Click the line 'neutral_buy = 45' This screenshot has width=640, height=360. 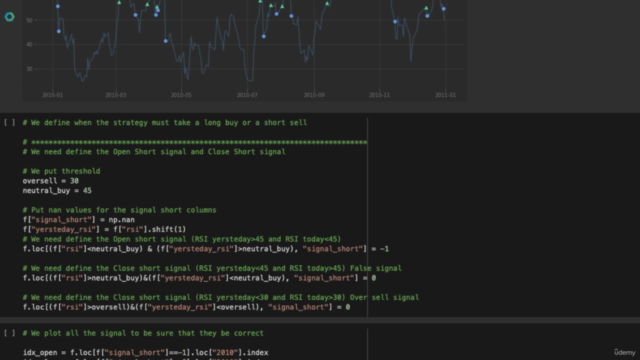57,191
